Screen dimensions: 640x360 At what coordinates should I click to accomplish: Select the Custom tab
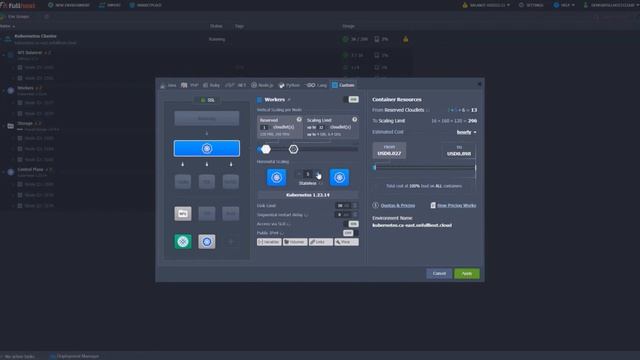pyautogui.click(x=343, y=85)
